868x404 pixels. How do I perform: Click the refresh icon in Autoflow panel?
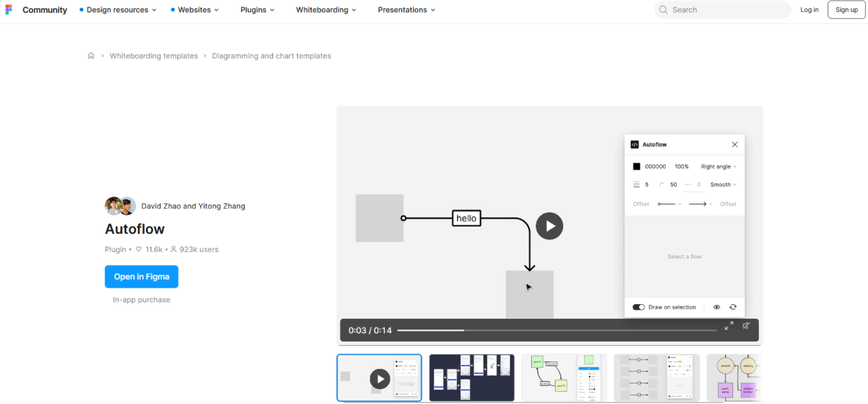pos(733,307)
